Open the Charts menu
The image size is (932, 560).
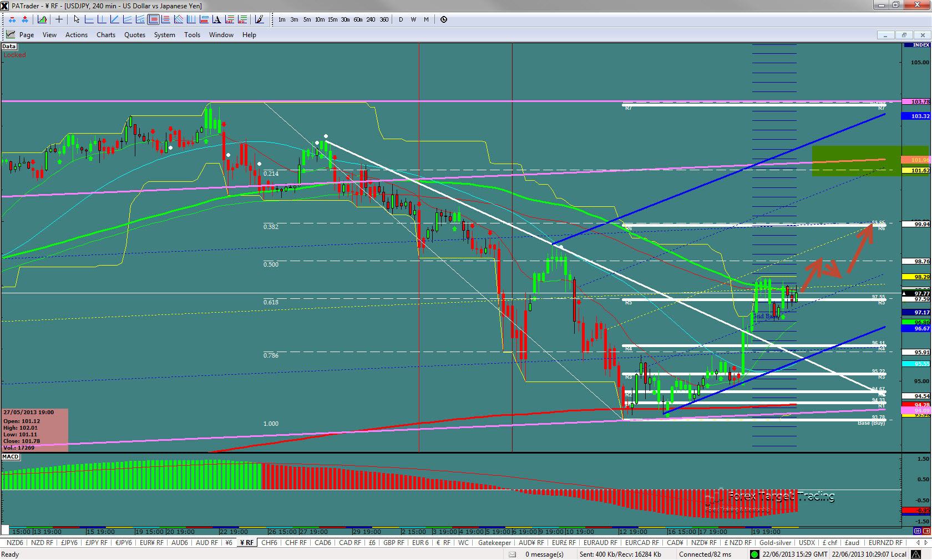[106, 35]
